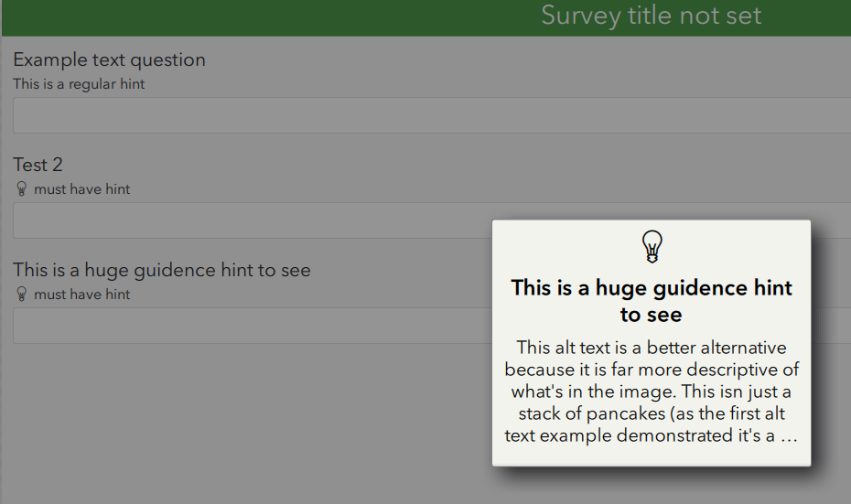Click the "Test 2" question label
Image resolution: width=851 pixels, height=504 pixels.
click(x=38, y=165)
